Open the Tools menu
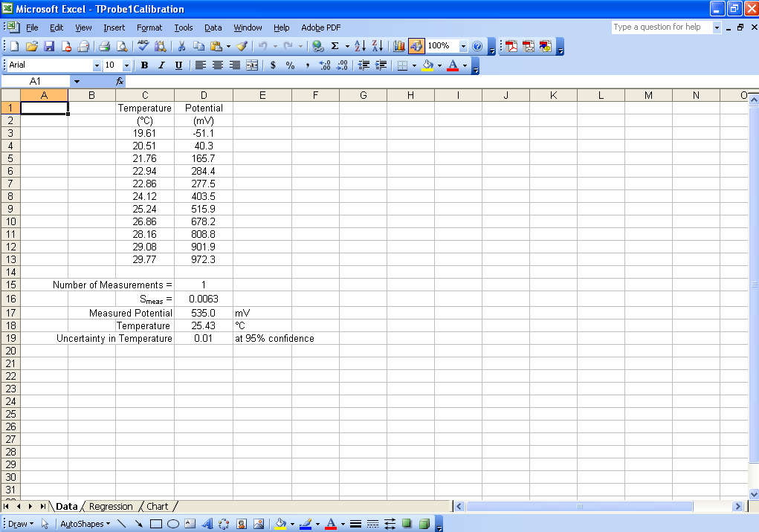The image size is (759, 532). [184, 27]
